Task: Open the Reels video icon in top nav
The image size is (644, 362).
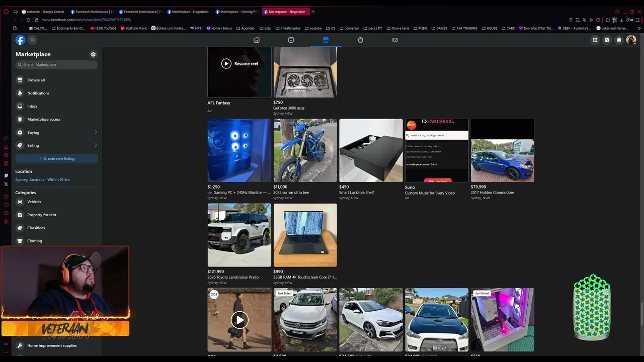Action: 291,40
